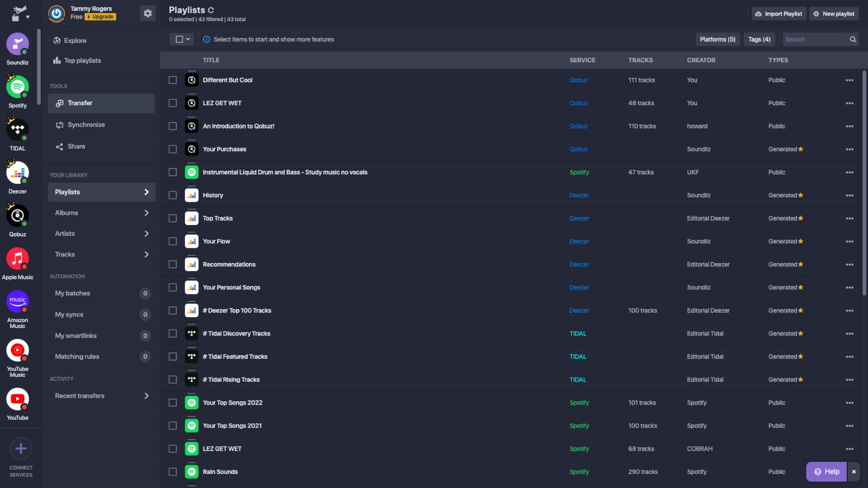
Task: Open more options for # Deezer Top 100 Tracks
Action: coord(850,311)
